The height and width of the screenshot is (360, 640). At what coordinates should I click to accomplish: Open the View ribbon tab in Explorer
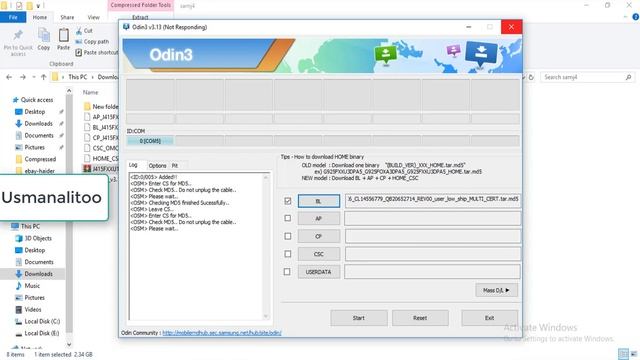point(93,17)
